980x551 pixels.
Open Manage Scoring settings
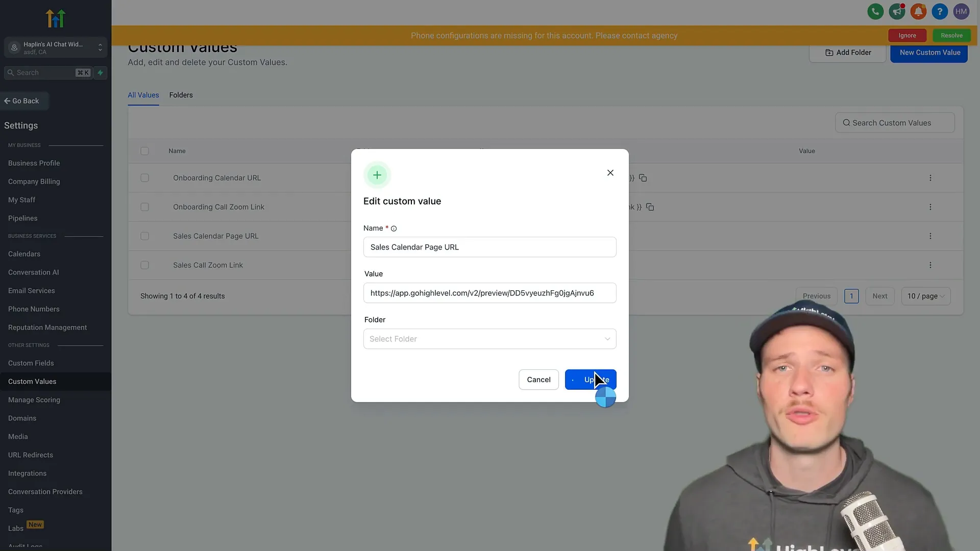(x=34, y=400)
